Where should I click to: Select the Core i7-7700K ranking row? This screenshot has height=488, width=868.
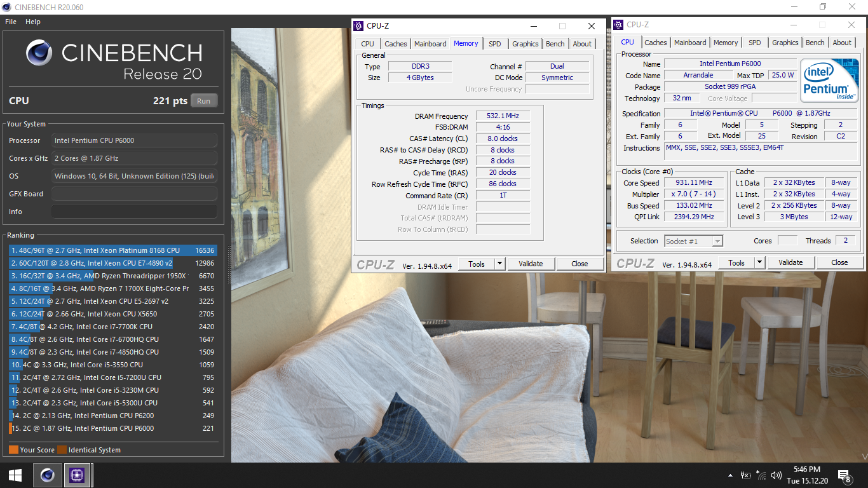[x=113, y=327]
